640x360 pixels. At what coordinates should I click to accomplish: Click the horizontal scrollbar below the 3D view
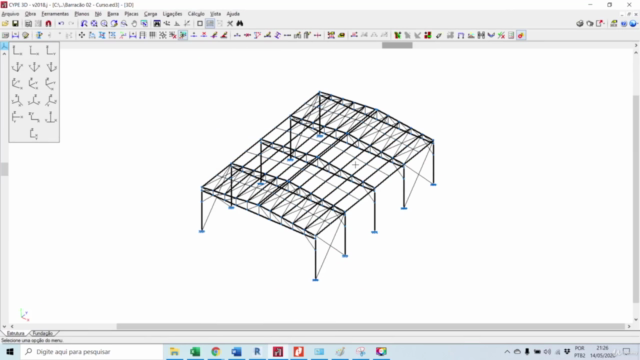tap(371, 327)
